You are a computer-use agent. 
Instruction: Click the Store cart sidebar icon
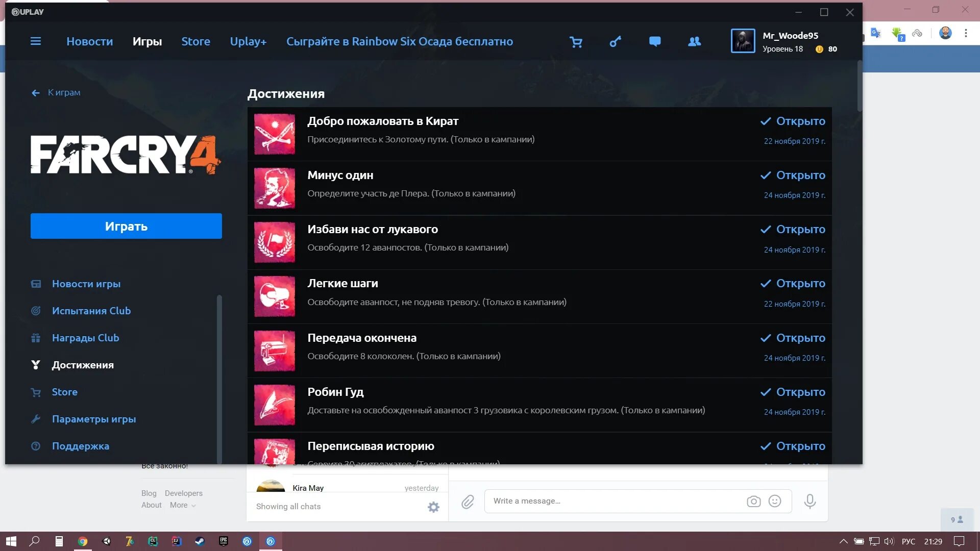(x=36, y=392)
